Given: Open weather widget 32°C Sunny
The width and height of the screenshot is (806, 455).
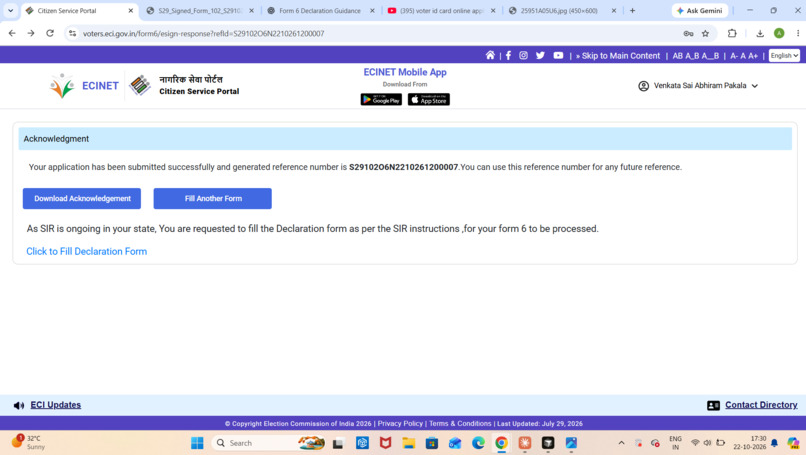Looking at the screenshot, I should click(x=29, y=443).
